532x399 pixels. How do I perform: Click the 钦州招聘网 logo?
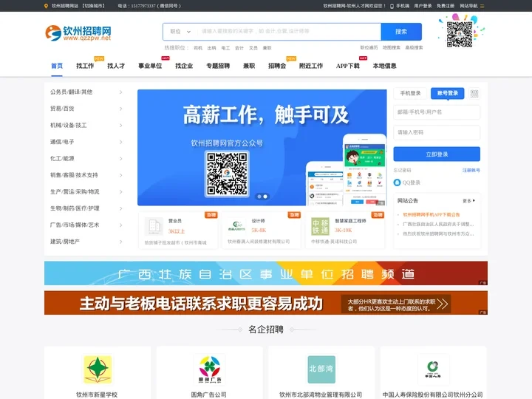78,33
